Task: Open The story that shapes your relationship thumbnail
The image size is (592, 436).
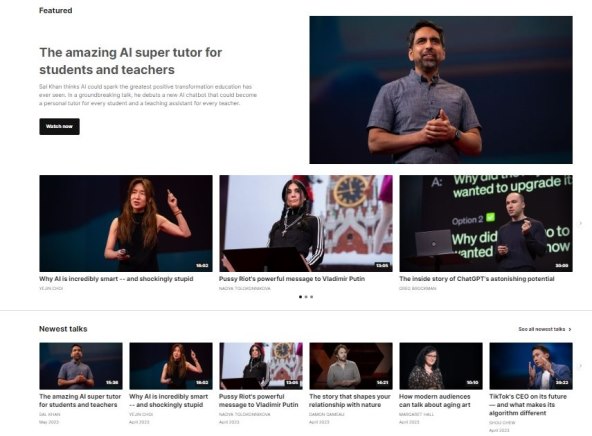Action: pos(351,366)
